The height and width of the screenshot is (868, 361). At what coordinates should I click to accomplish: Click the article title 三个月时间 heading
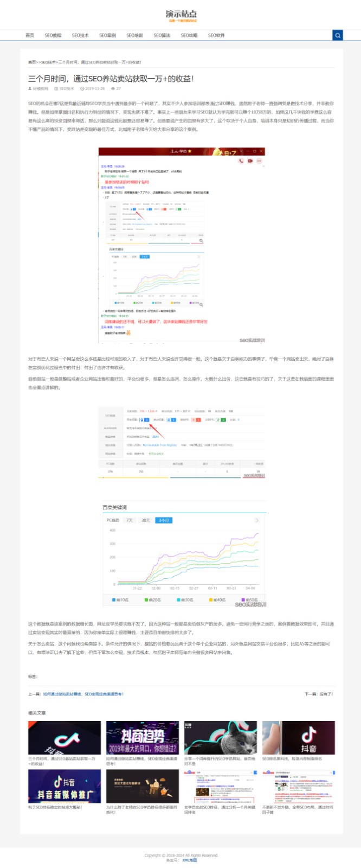pyautogui.click(x=111, y=79)
